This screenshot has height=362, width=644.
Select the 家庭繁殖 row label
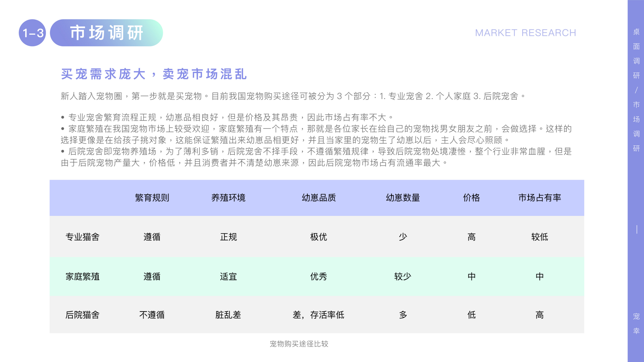[82, 276]
